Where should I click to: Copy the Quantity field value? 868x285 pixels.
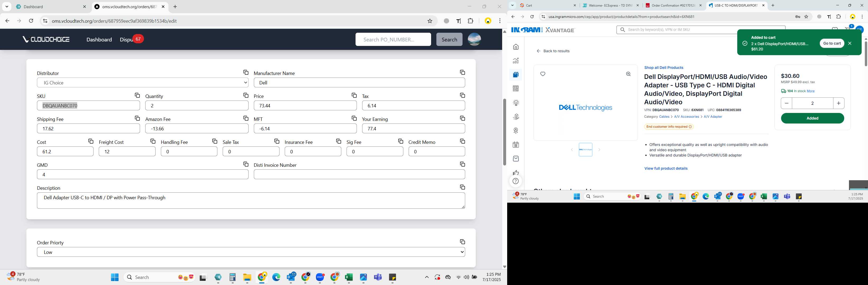tap(246, 95)
